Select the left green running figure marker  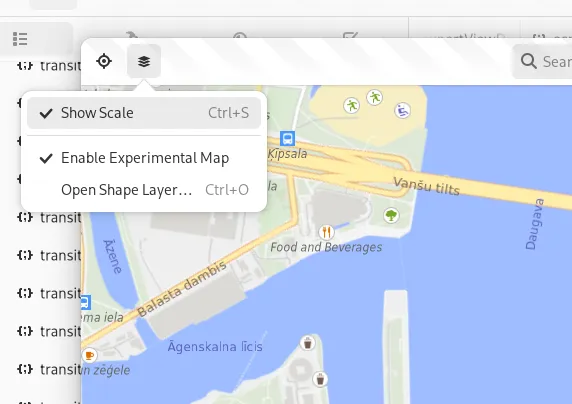(x=352, y=105)
